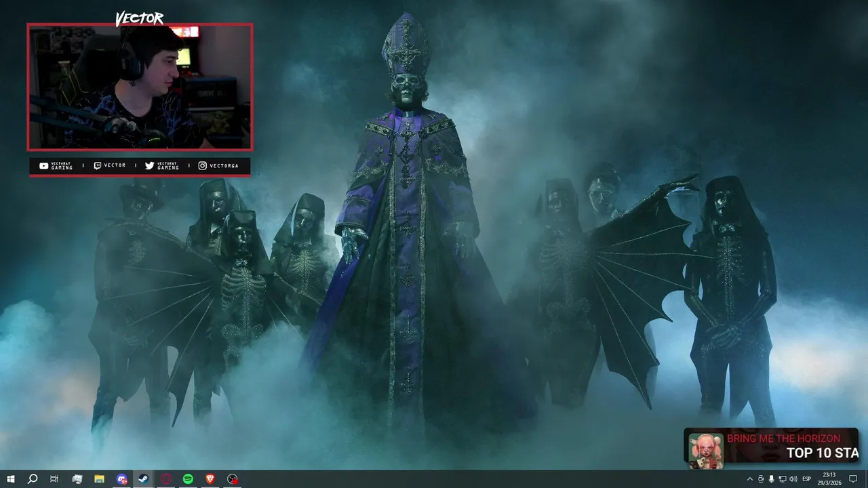Open the volume speaker control
The height and width of the screenshot is (488, 868).
tap(793, 479)
